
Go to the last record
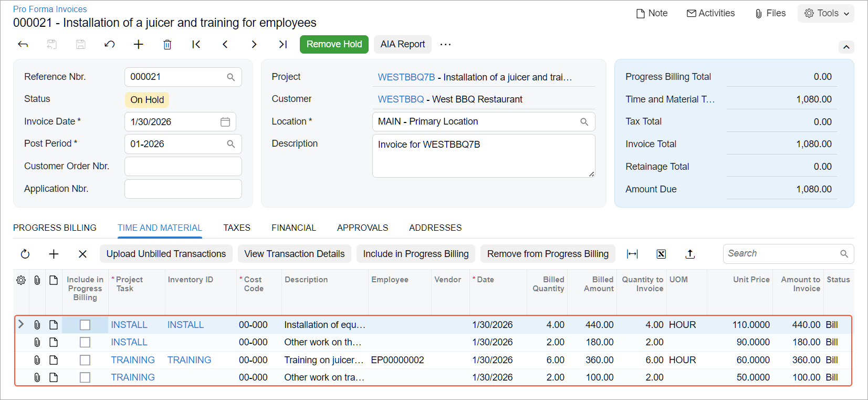click(283, 44)
